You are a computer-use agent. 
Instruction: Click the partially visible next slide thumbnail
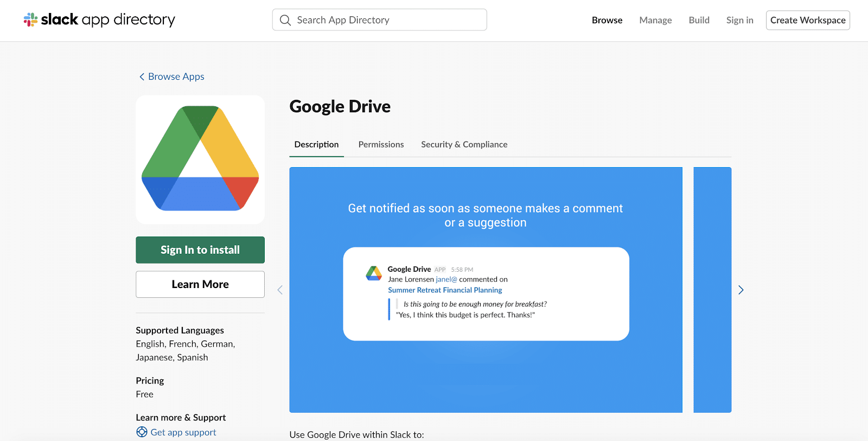(712, 290)
